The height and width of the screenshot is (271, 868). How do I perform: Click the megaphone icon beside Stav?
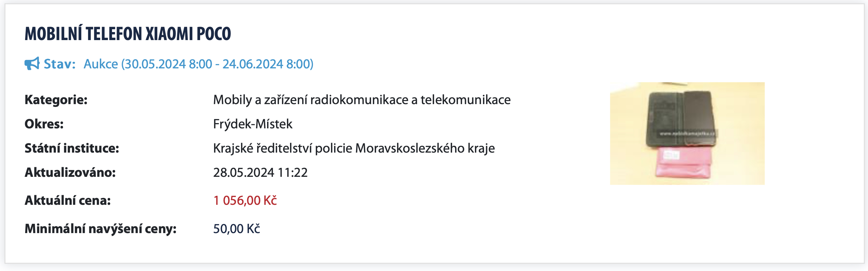[x=32, y=63]
